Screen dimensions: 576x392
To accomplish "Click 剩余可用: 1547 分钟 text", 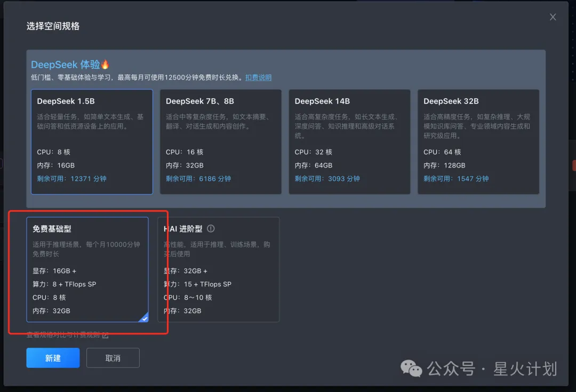I will click(456, 179).
